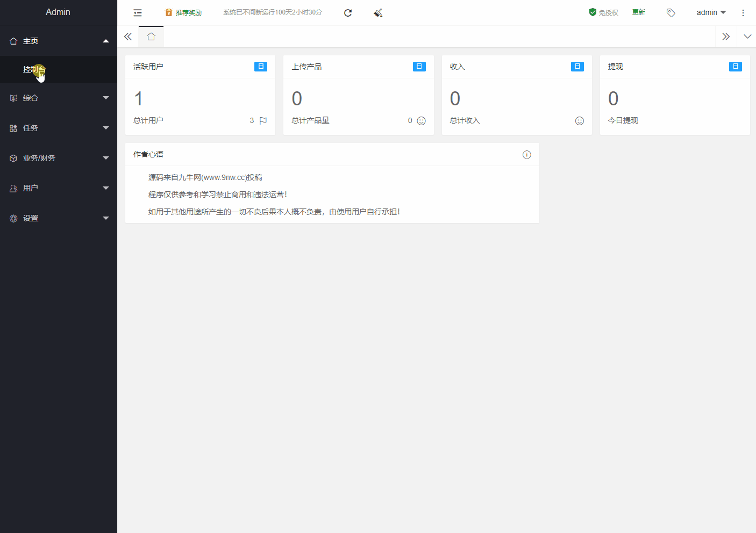This screenshot has height=533, width=756.
Task: Open the admin account dropdown
Action: click(x=711, y=12)
